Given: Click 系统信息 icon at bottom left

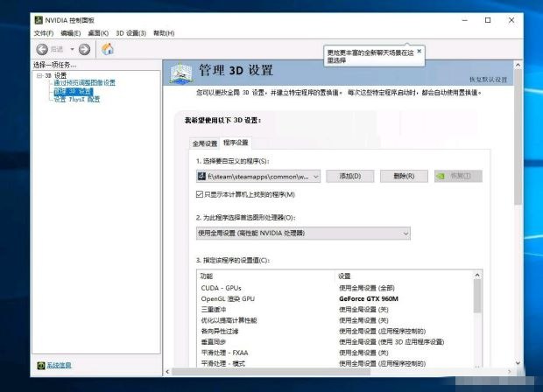Looking at the screenshot, I should click(x=41, y=366).
